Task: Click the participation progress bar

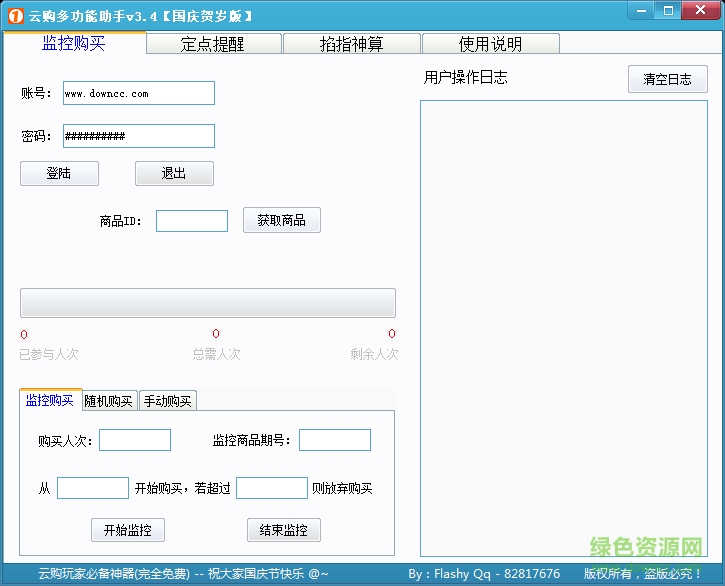Action: (x=208, y=303)
